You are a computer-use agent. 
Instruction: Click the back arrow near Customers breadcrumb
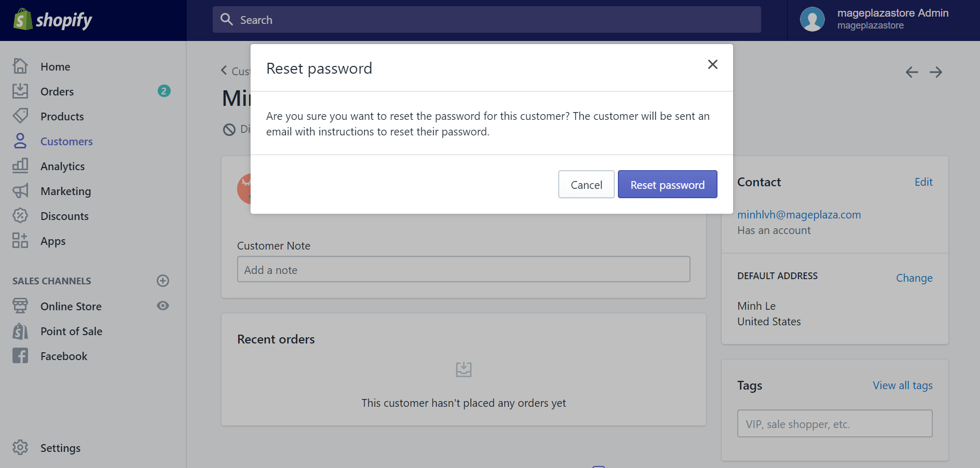pyautogui.click(x=223, y=70)
